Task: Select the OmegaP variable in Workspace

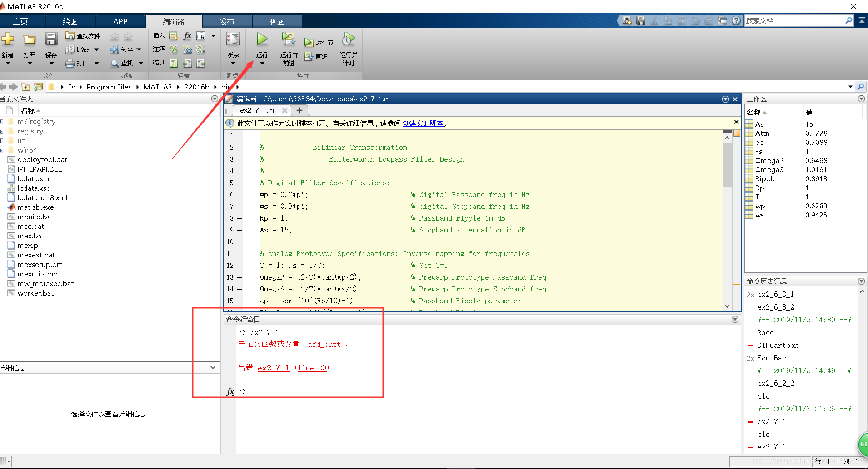Action: [x=769, y=161]
